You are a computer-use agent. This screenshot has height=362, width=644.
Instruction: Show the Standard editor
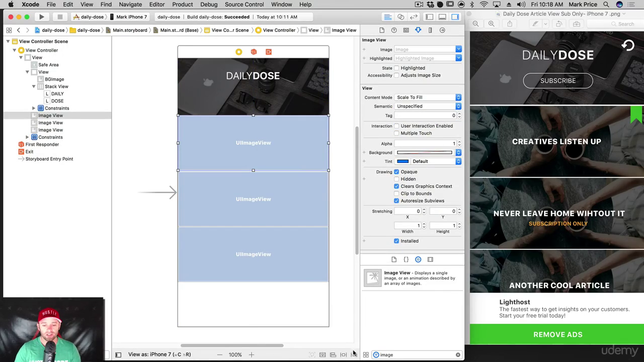(x=388, y=17)
